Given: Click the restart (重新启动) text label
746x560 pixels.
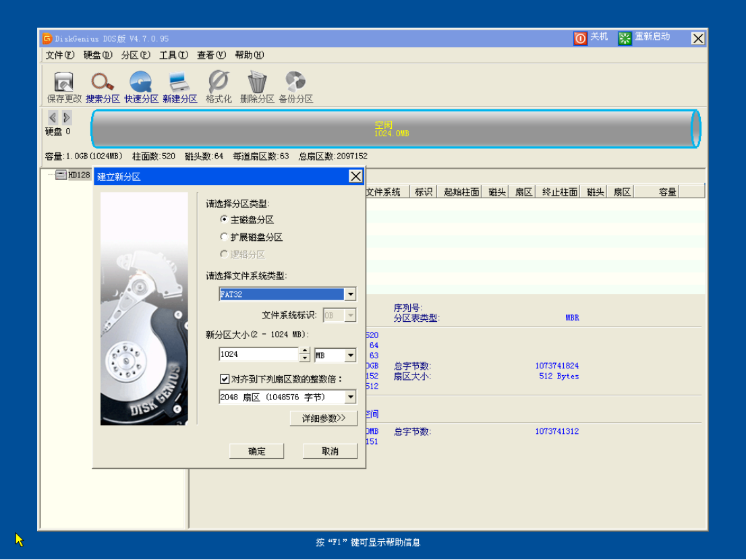Looking at the screenshot, I should click(x=652, y=36).
